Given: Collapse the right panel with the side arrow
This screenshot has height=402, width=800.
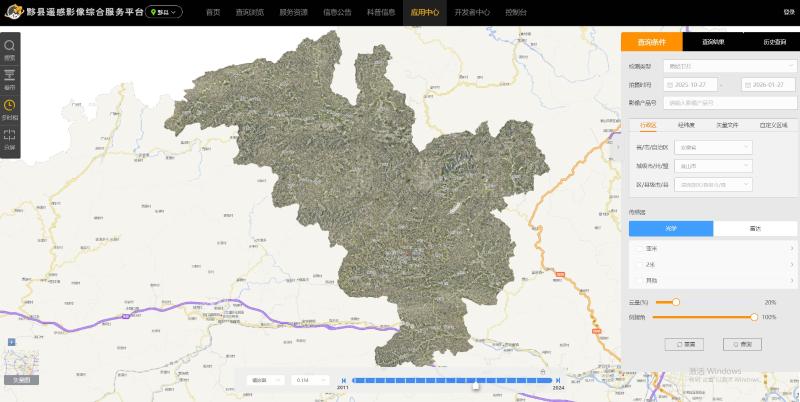Looking at the screenshot, I should [x=617, y=145].
